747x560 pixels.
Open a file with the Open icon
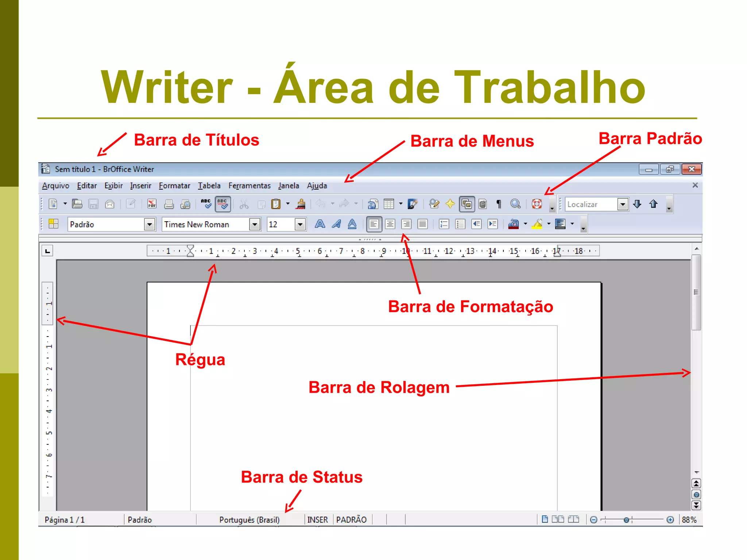coord(77,204)
